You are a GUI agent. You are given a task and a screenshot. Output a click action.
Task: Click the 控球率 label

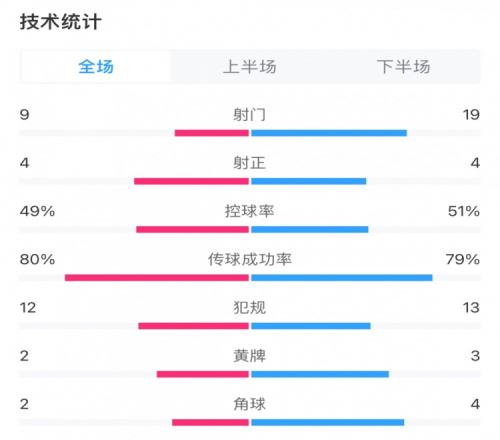[x=250, y=211]
